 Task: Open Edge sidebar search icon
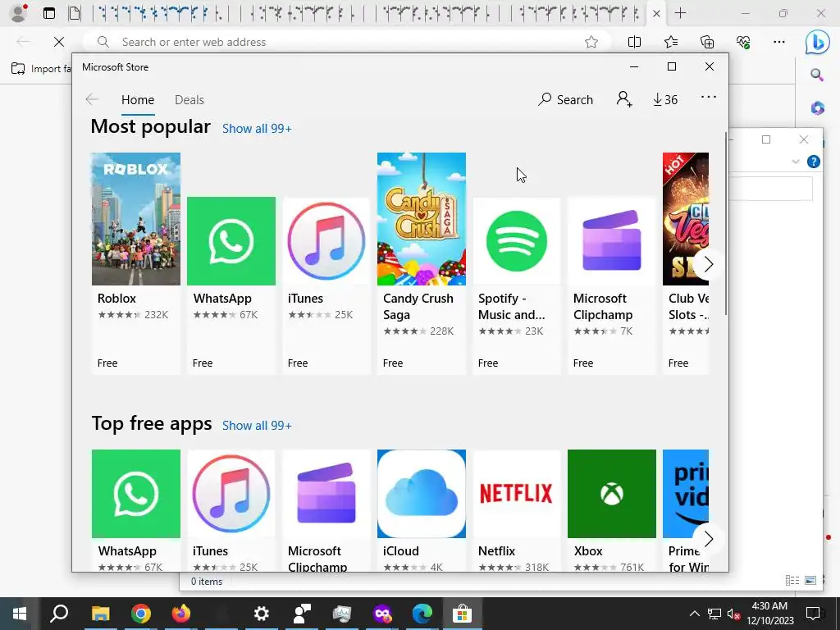click(817, 75)
